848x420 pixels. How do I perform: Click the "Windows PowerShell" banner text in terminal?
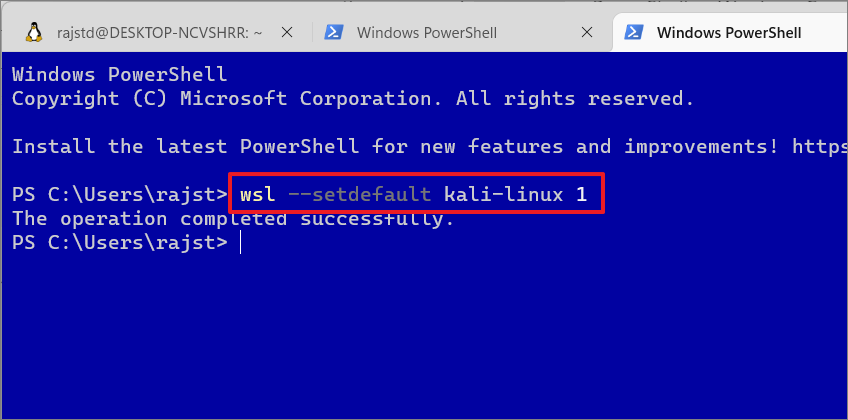120,75
